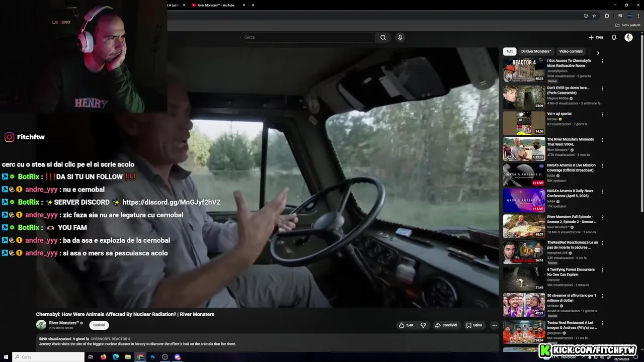Click the install app icon in address bar

pos(586,16)
